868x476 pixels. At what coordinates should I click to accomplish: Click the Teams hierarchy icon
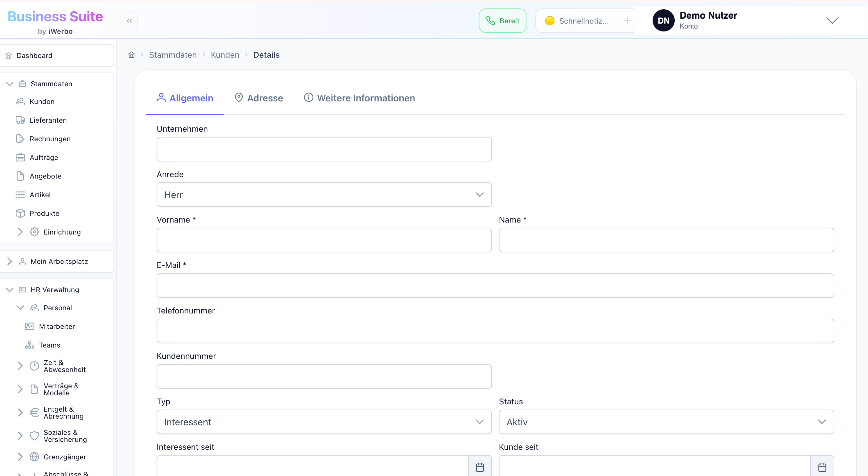point(30,345)
